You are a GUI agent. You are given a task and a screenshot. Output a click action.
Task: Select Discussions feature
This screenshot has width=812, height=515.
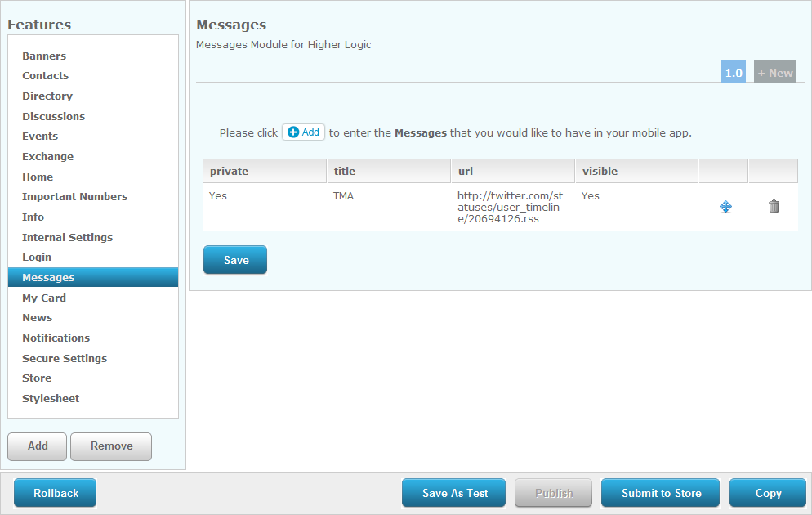(53, 117)
